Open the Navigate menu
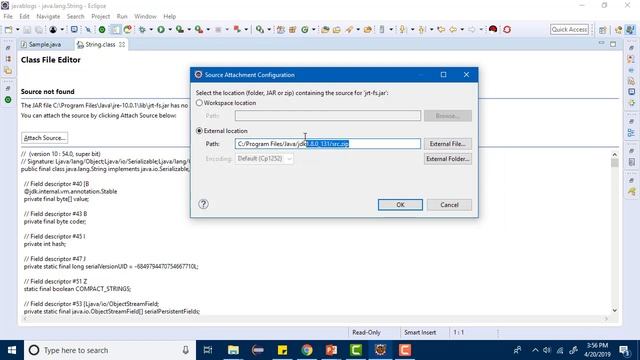Image resolution: width=640 pixels, height=360 pixels. click(x=48, y=16)
